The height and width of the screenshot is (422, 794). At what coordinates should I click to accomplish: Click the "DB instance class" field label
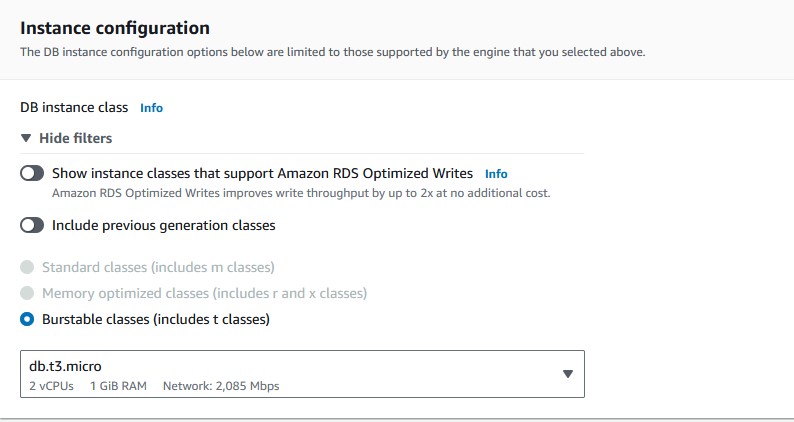(74, 107)
